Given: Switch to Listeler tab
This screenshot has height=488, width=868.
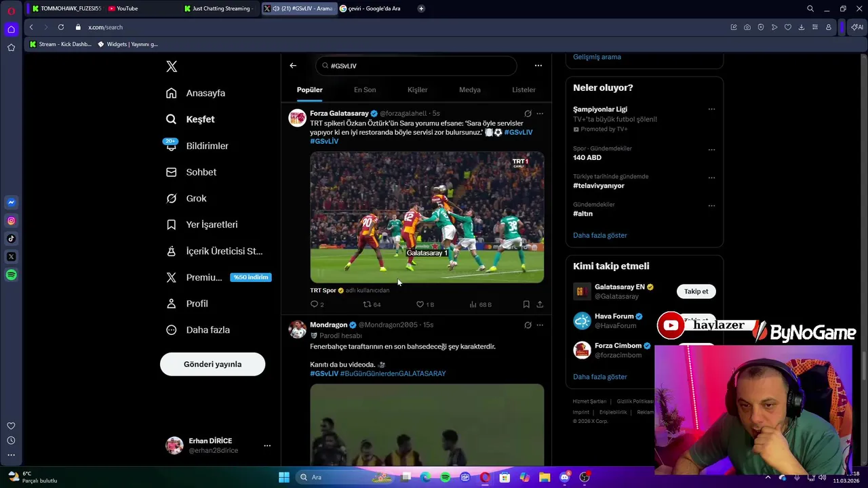Looking at the screenshot, I should (x=524, y=89).
